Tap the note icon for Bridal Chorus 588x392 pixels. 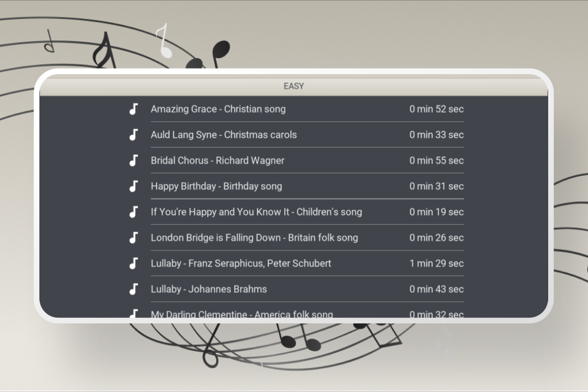coord(134,160)
